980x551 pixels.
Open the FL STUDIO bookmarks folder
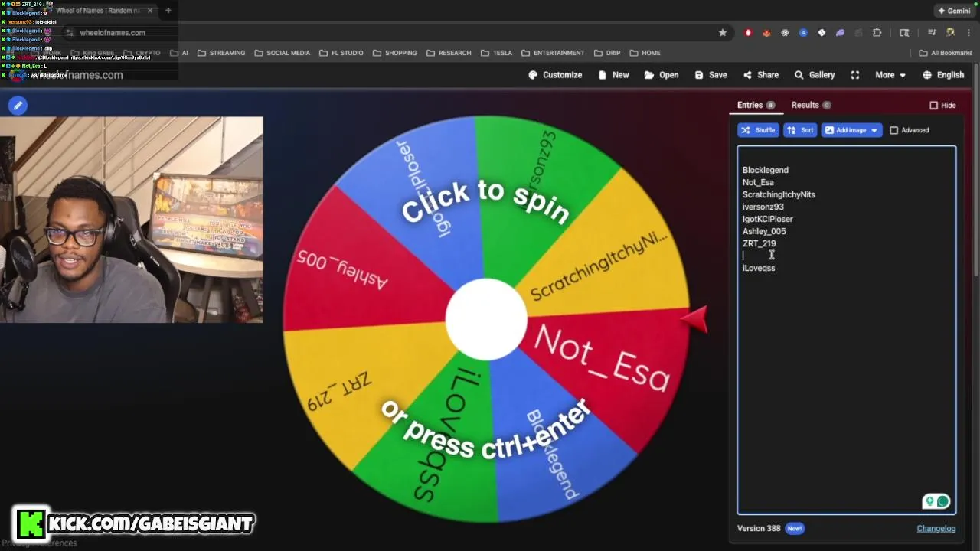pyautogui.click(x=341, y=53)
